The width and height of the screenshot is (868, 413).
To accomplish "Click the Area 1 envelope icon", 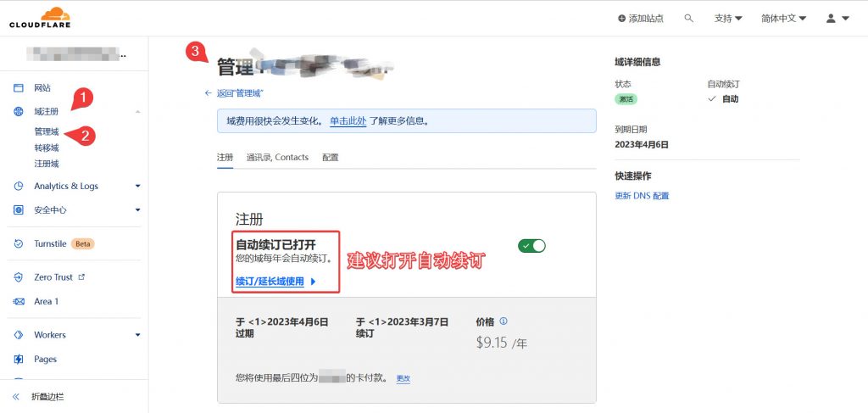I will (x=19, y=301).
